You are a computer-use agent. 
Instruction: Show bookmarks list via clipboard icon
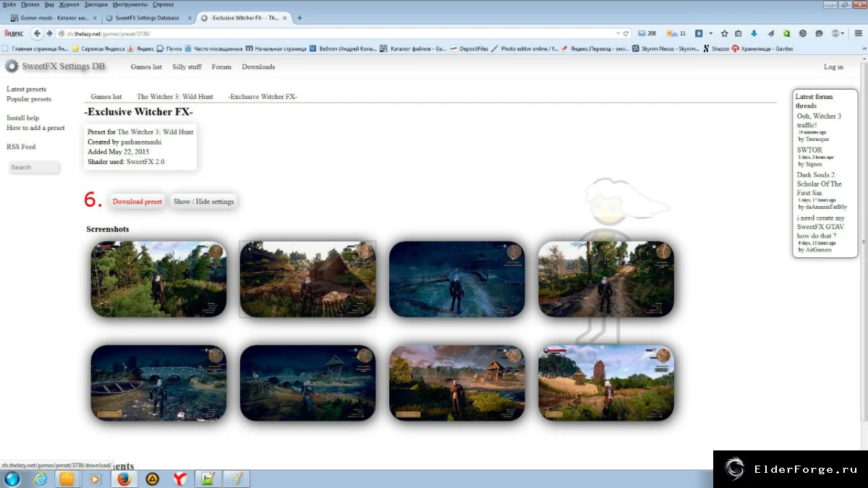click(x=739, y=33)
